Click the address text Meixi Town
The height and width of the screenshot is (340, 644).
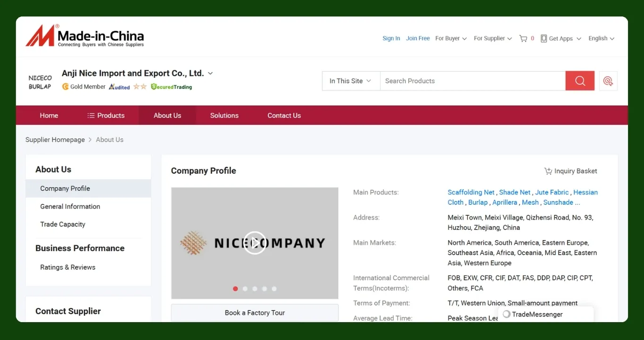tap(520, 222)
